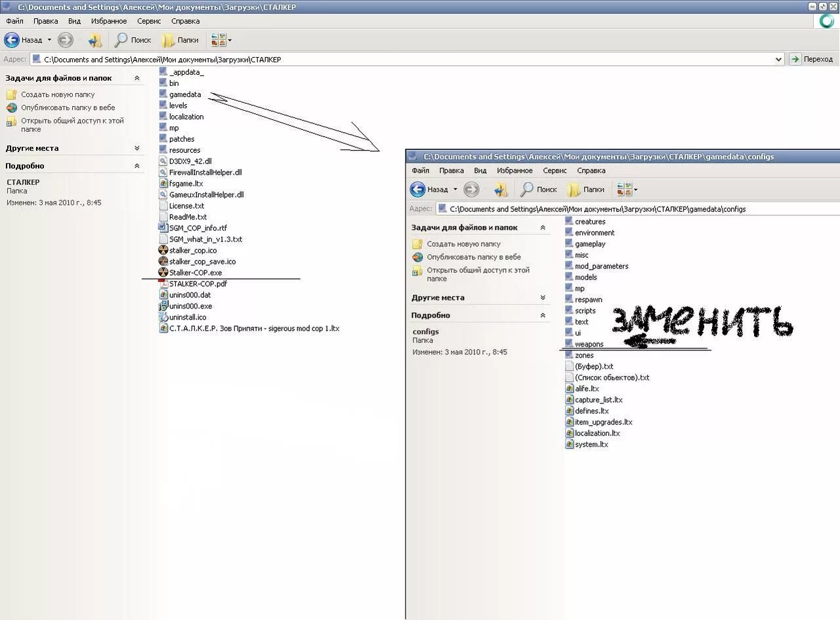Toggle Папки pane in the configs window
This screenshot has width=840, height=620.
(586, 190)
